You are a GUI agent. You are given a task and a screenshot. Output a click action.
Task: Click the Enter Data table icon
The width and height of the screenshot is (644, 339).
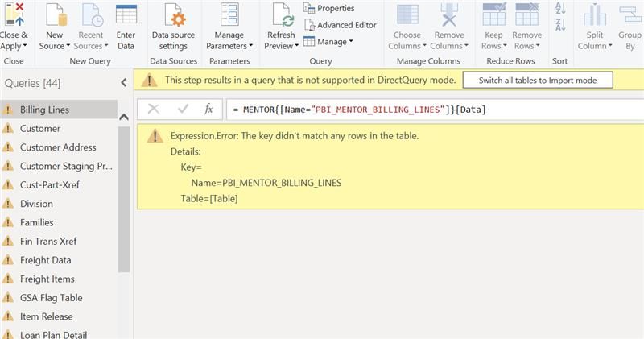(126, 14)
